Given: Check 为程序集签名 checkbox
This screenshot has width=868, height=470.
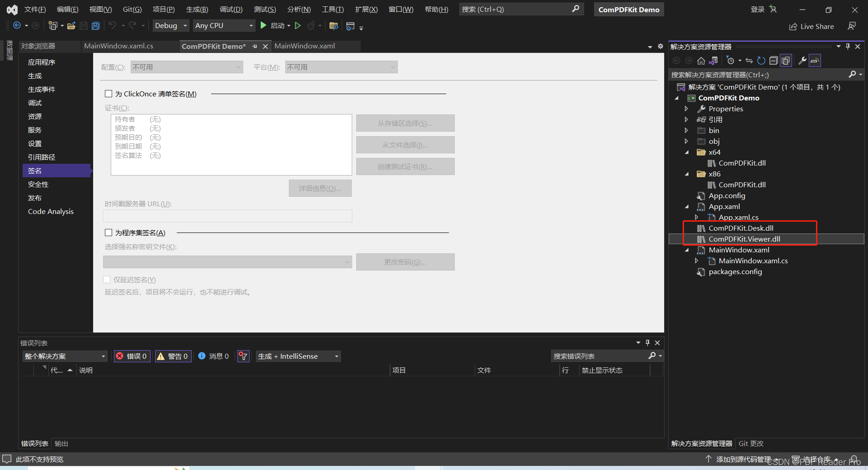Looking at the screenshot, I should click(x=108, y=233).
